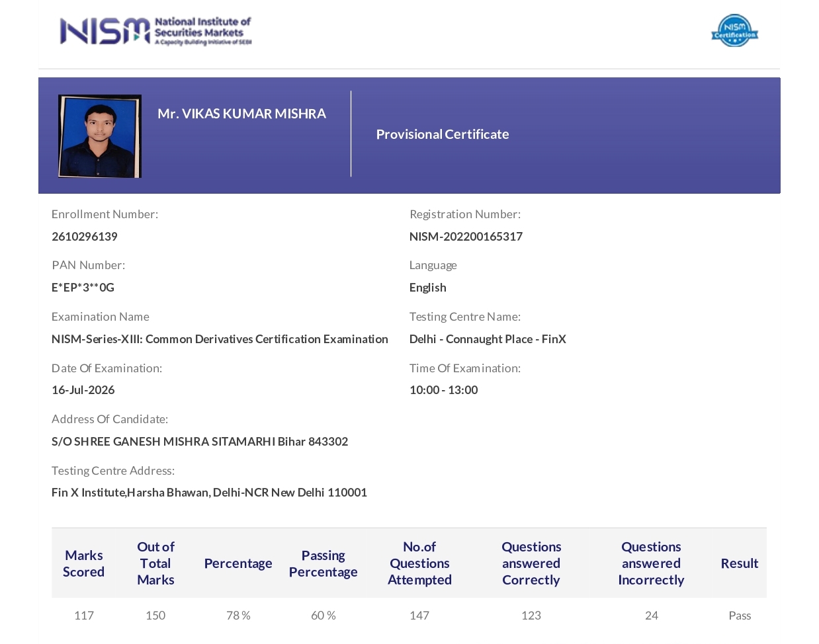Select masked PAN value E*EP*3**0G
The image size is (819, 644).
pyautogui.click(x=83, y=288)
